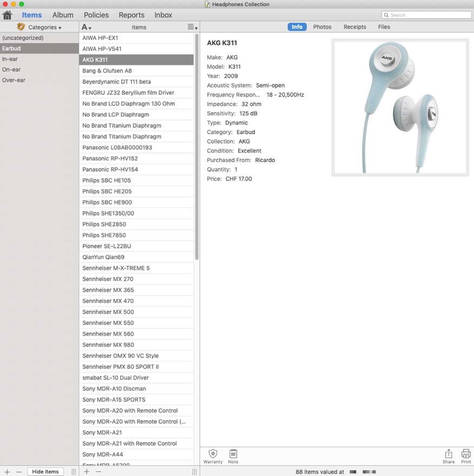Select Sony MDR-A15 SPORTS item
Viewport: 474px width, 476px height.
click(x=136, y=400)
